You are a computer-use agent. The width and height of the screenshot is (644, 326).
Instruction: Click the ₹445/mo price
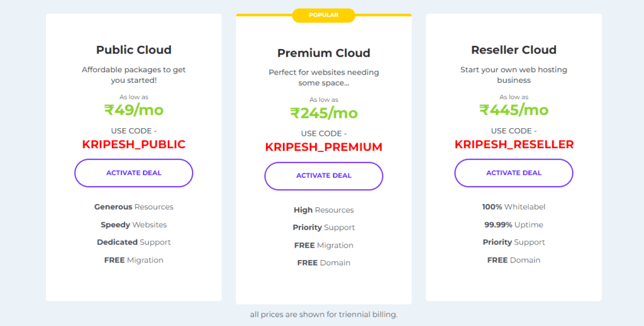pyautogui.click(x=514, y=110)
